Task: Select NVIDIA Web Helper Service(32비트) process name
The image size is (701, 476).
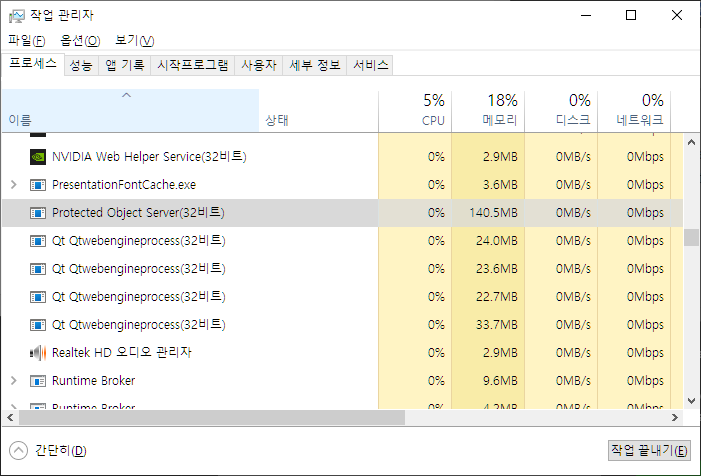Action: [149, 157]
